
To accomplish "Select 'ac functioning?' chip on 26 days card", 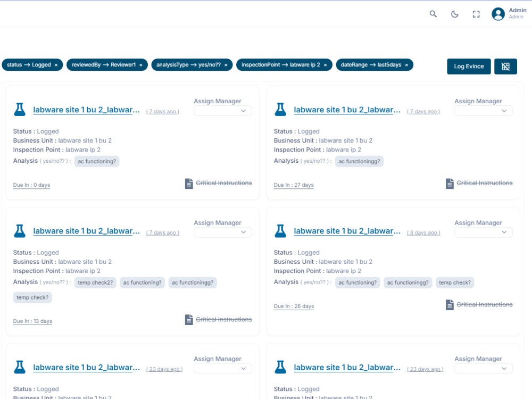I will [358, 282].
